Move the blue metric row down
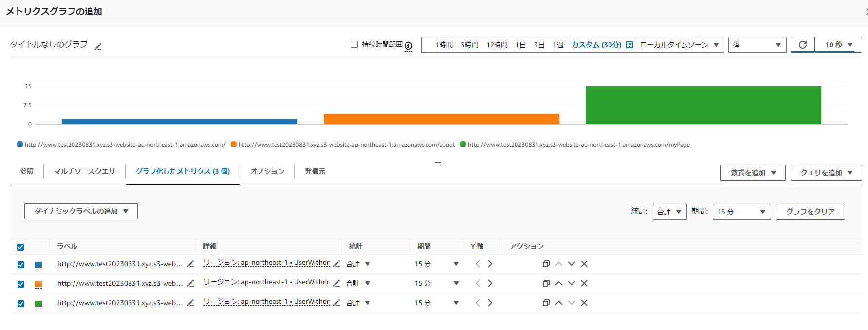Viewport: 868px width, 330px height. click(572, 264)
